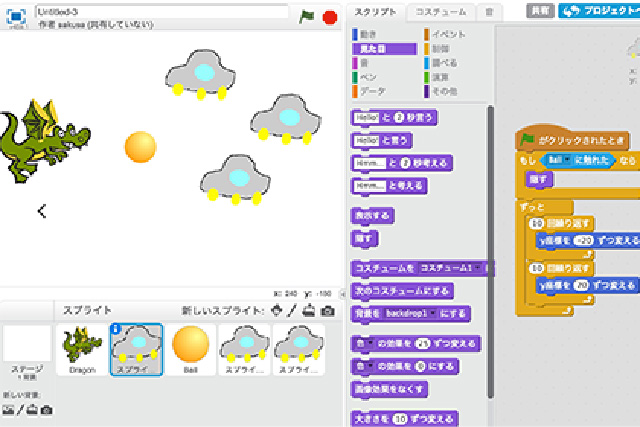
Task: Select the Dragon sprite thumbnail
Action: tap(82, 349)
